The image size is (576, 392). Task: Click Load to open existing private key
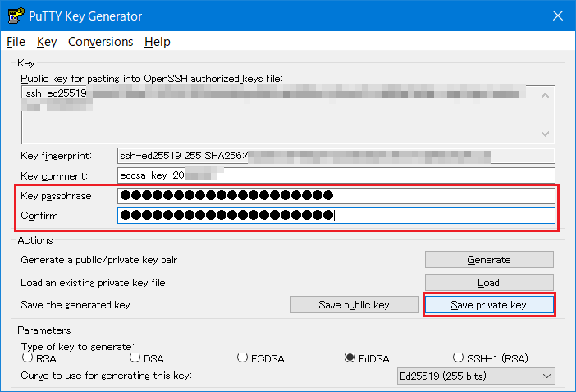coord(488,283)
